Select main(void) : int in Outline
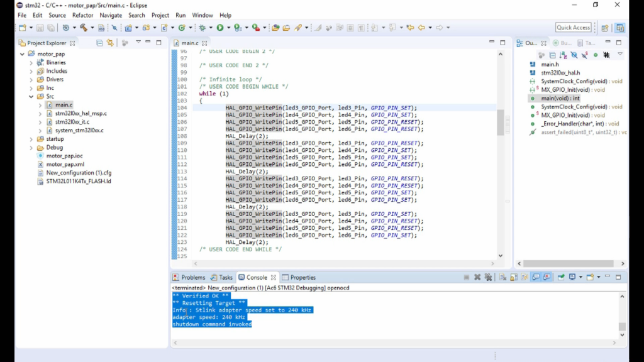The height and width of the screenshot is (362, 644). click(560, 99)
